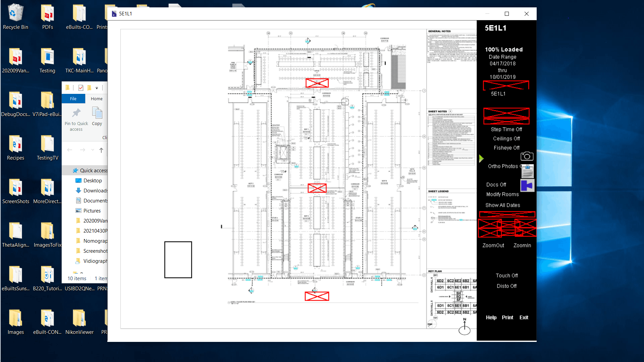Viewport: 644px width, 362px height.
Task: Open the ScreenShots desktop folder
Action: 15,191
